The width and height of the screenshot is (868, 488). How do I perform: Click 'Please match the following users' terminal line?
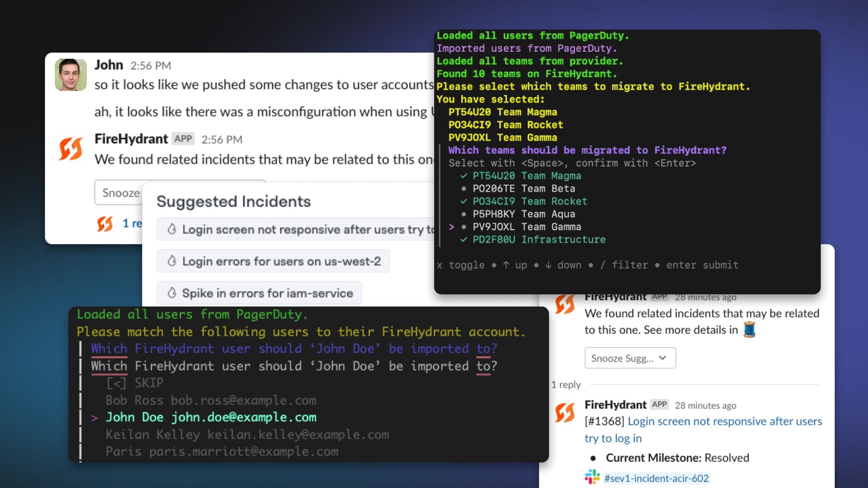click(301, 332)
